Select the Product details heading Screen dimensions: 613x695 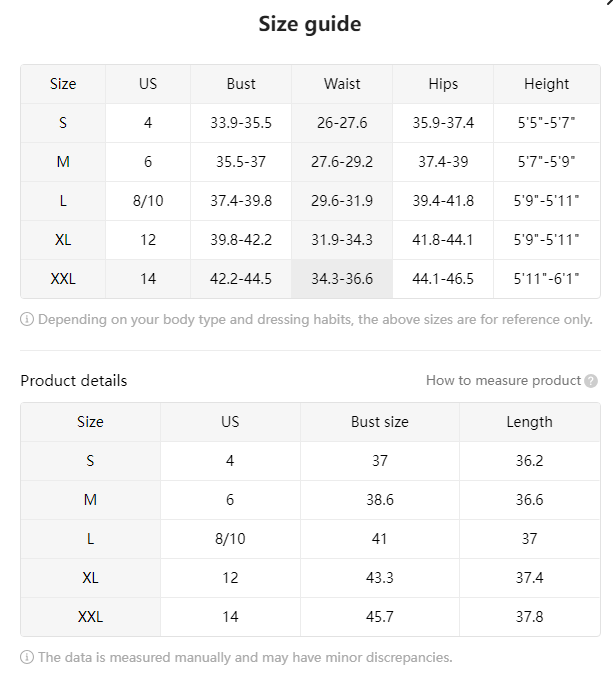click(x=74, y=381)
